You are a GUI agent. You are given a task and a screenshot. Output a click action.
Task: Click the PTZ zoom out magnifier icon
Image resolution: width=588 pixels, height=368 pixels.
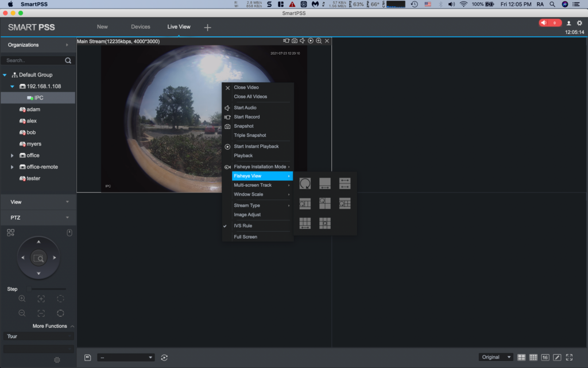click(x=22, y=313)
